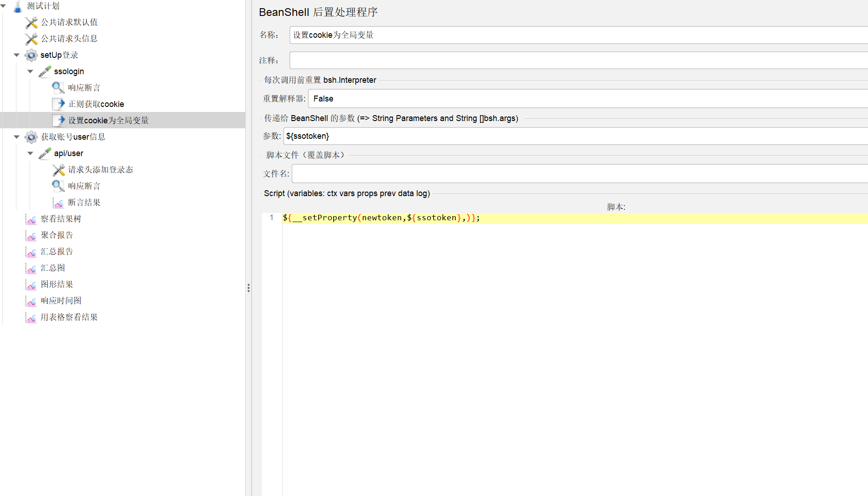868x496 pixels.
Task: Click line number 1 in script gutter
Action: 272,218
